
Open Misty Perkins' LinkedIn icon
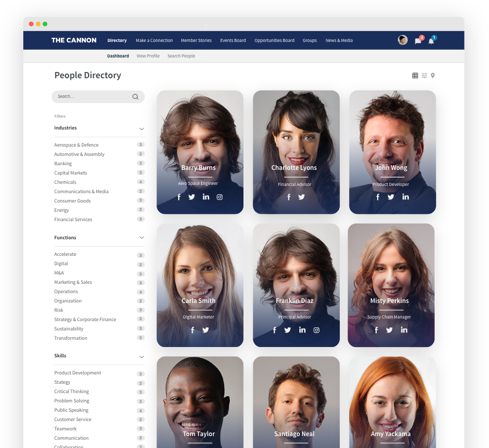coord(404,330)
